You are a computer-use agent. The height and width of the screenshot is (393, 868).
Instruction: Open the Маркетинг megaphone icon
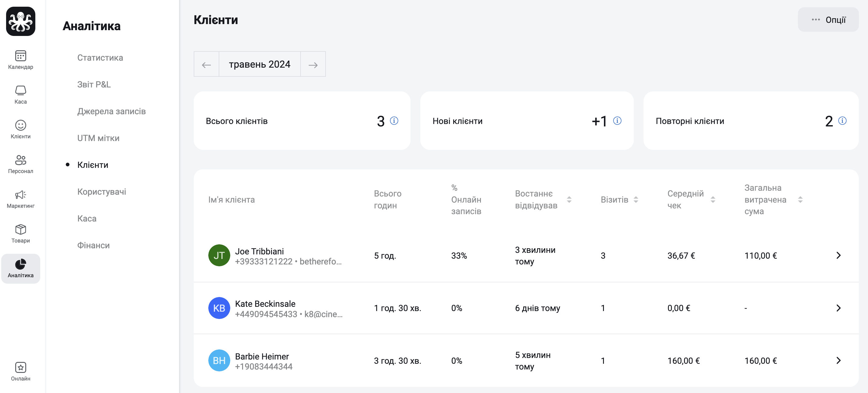(x=20, y=194)
